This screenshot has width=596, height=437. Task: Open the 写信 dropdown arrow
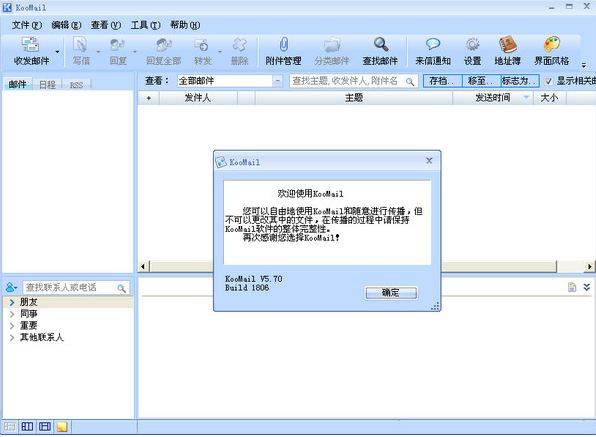click(98, 52)
